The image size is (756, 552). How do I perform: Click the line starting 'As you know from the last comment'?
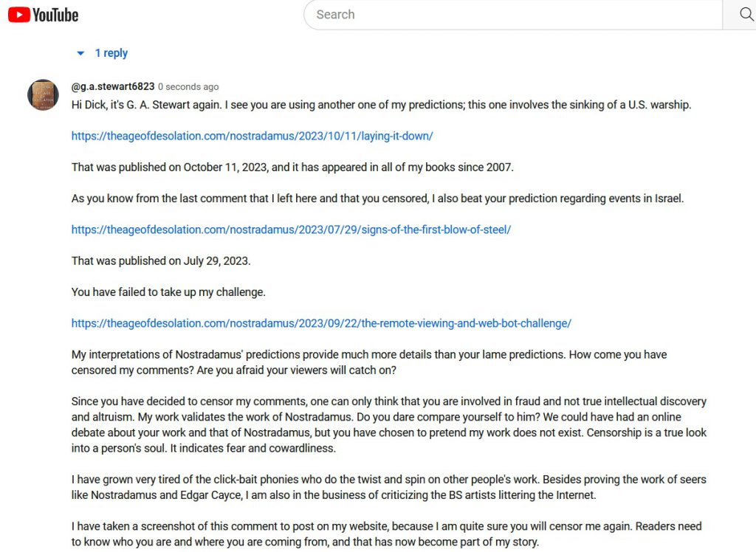pos(377,198)
